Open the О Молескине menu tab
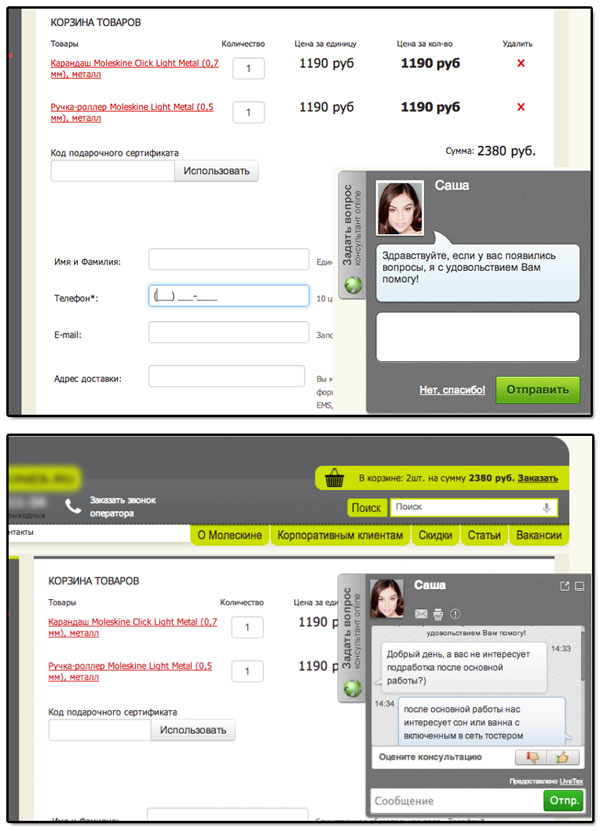The height and width of the screenshot is (831, 600). click(x=230, y=536)
